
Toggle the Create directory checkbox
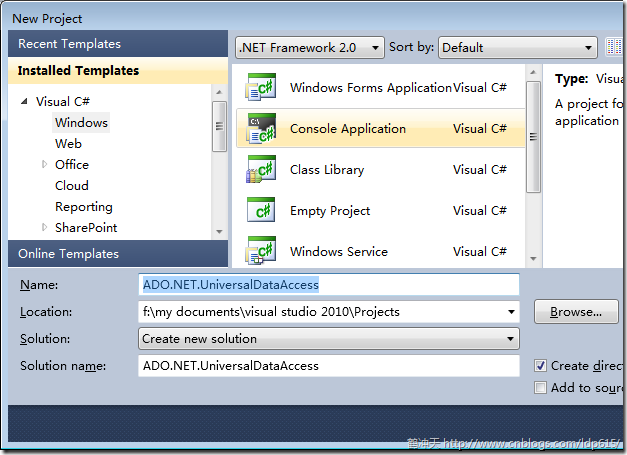pyautogui.click(x=540, y=365)
